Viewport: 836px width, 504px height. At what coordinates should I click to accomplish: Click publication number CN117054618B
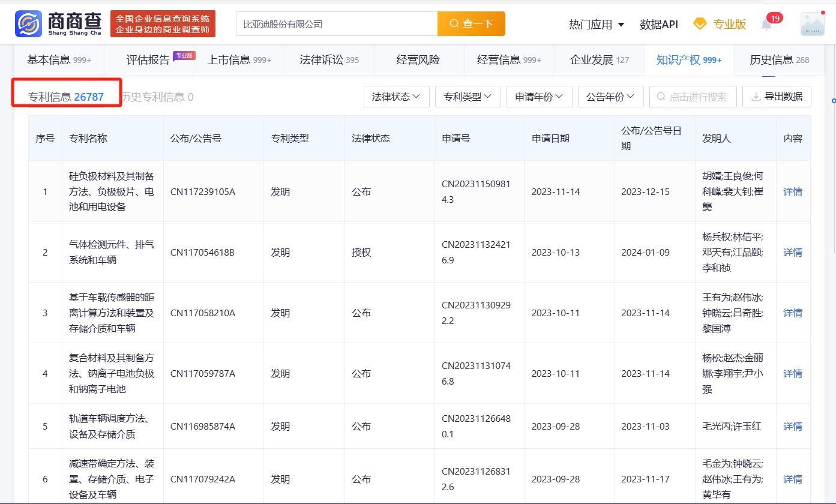(x=202, y=253)
